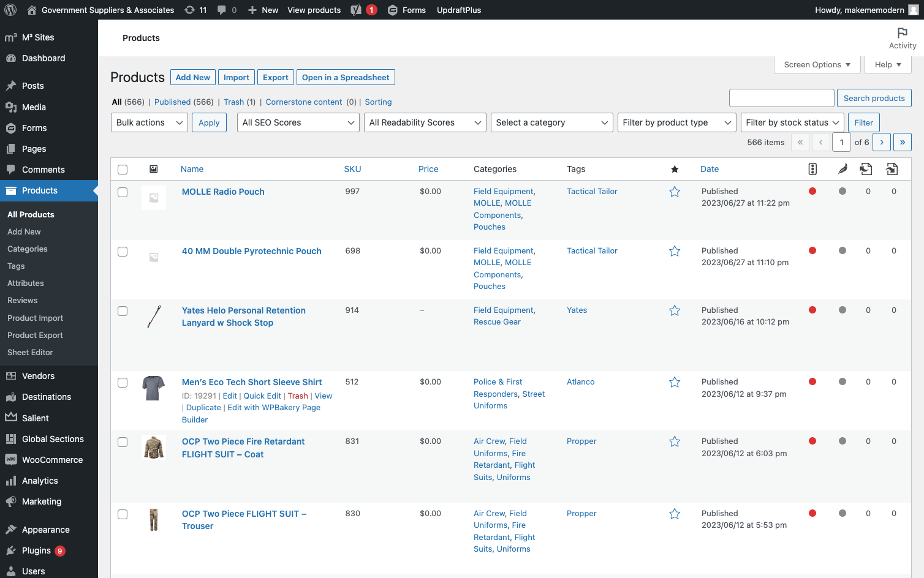This screenshot has width=924, height=578.
Task: Click the Add New product button
Action: 193,77
